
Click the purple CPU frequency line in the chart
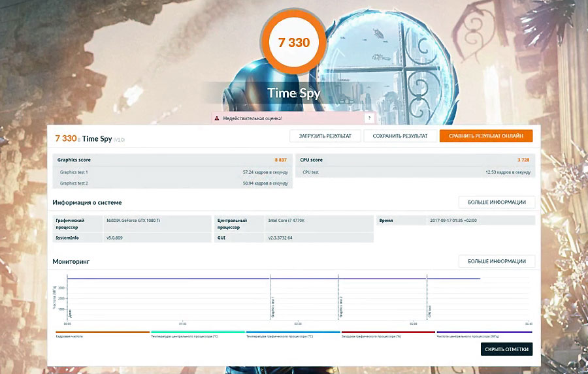274,279
